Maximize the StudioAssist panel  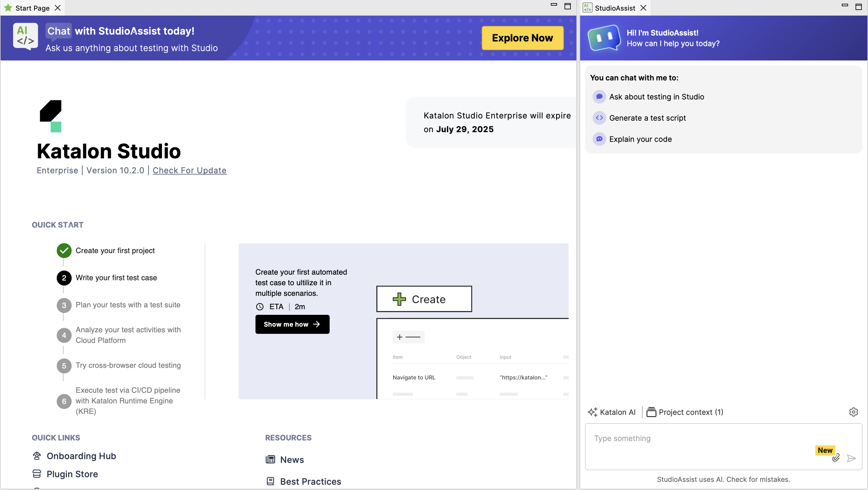859,7
